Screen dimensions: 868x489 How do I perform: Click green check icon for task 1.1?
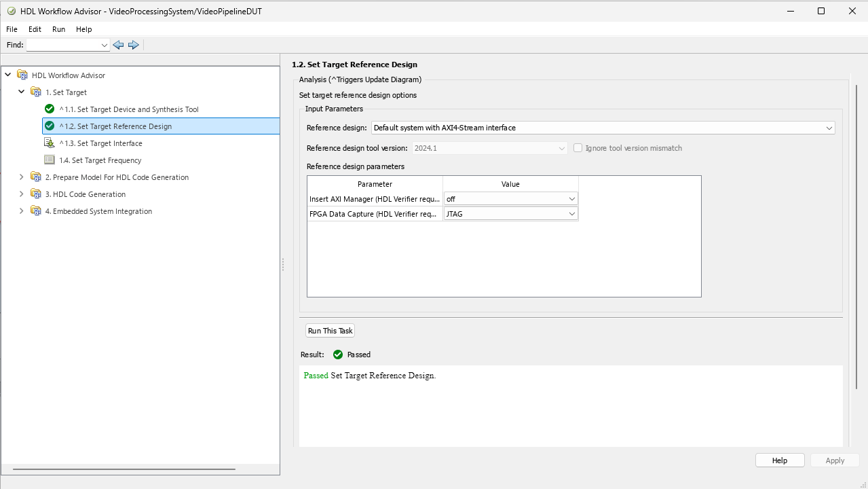pos(50,109)
